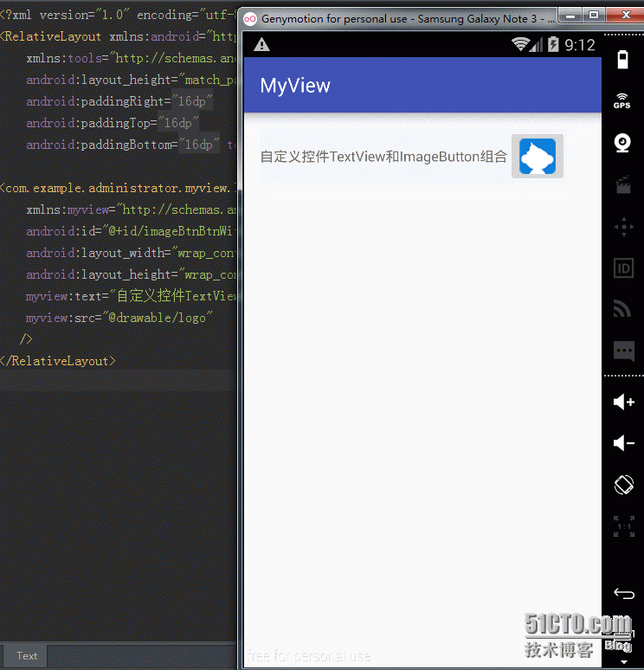Click the Genymotion logo in title bar
The image size is (644, 670).
click(250, 19)
